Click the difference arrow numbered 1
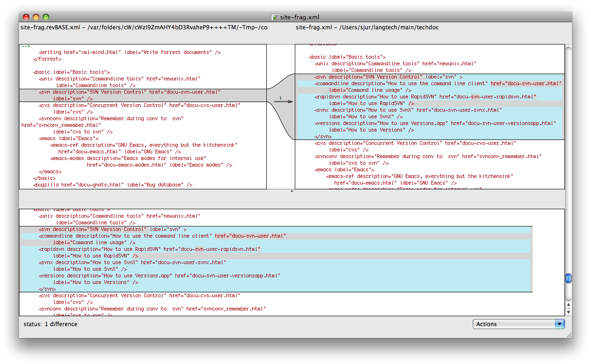The width and height of the screenshot is (591, 364). tap(283, 101)
